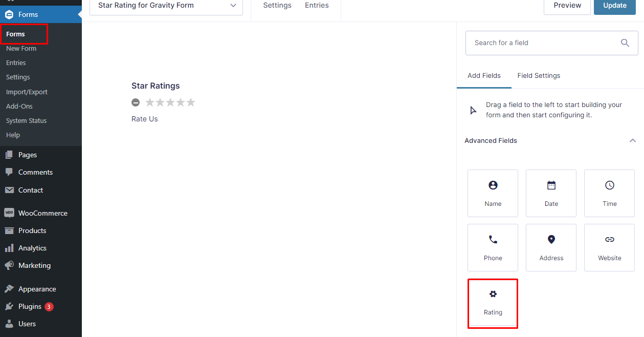Select the Phone field icon
Viewport: 644px width, 337px height.
(x=493, y=247)
